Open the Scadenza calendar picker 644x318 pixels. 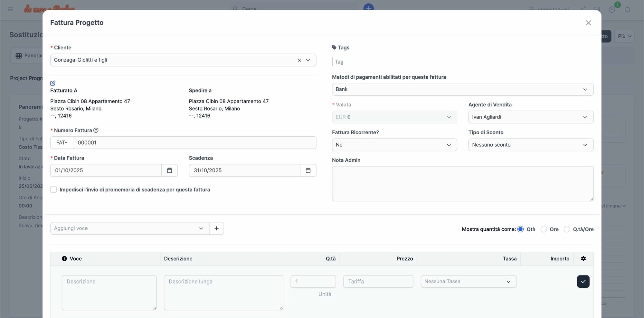click(x=308, y=170)
